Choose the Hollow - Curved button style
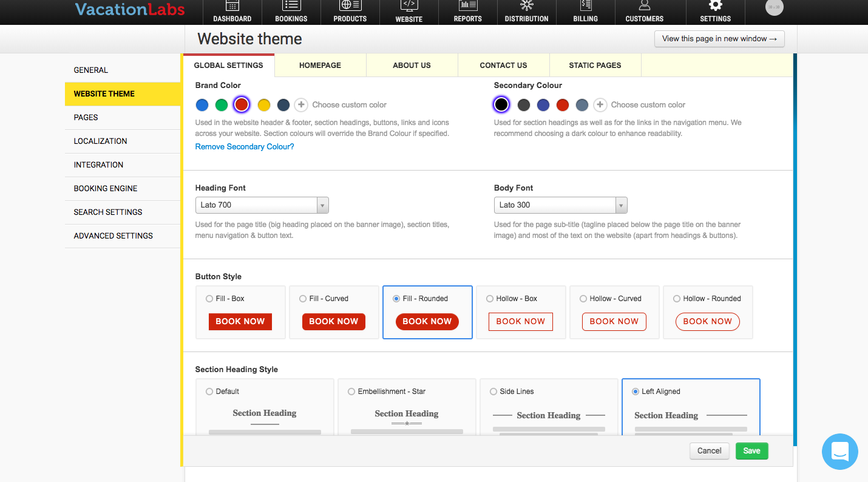 583,299
